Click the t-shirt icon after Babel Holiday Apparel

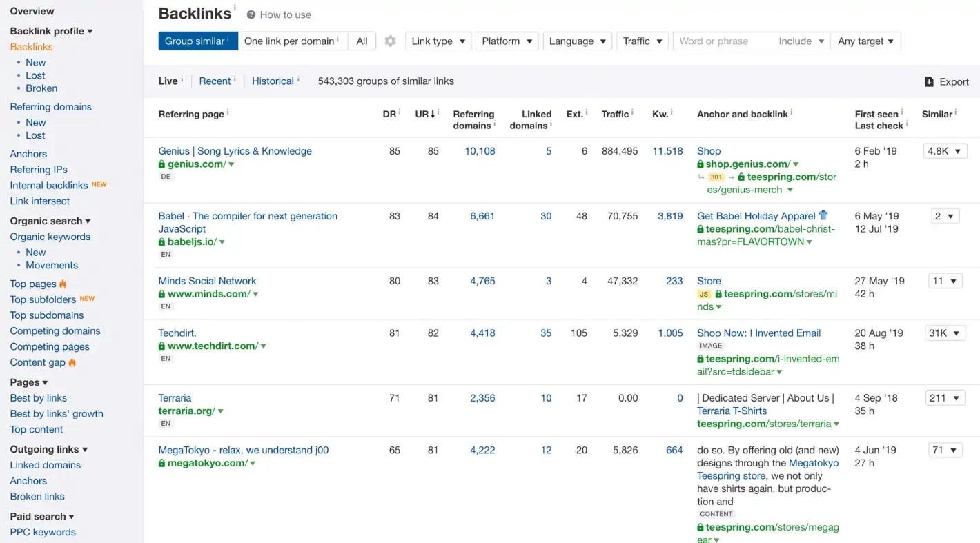823,216
